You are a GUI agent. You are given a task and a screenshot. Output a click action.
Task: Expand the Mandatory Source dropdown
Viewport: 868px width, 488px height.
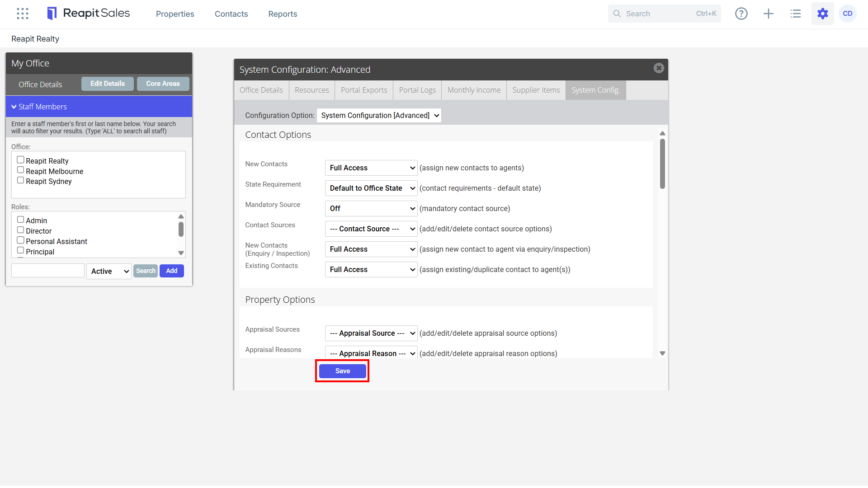click(x=371, y=208)
